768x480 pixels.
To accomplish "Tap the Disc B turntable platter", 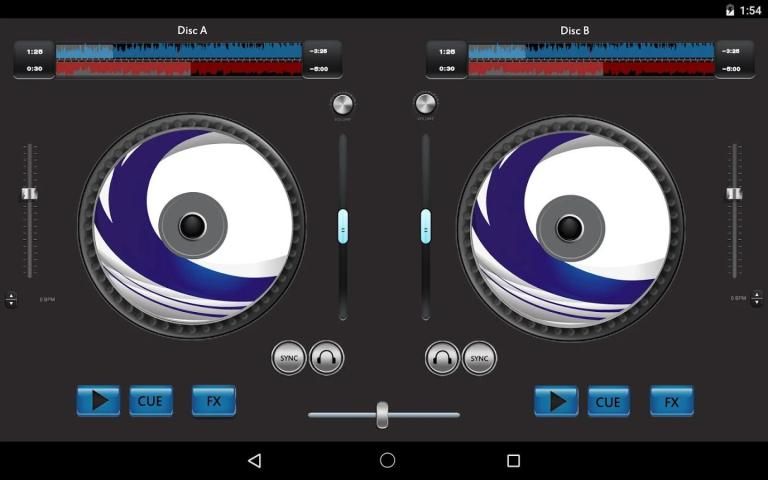I will tap(570, 226).
